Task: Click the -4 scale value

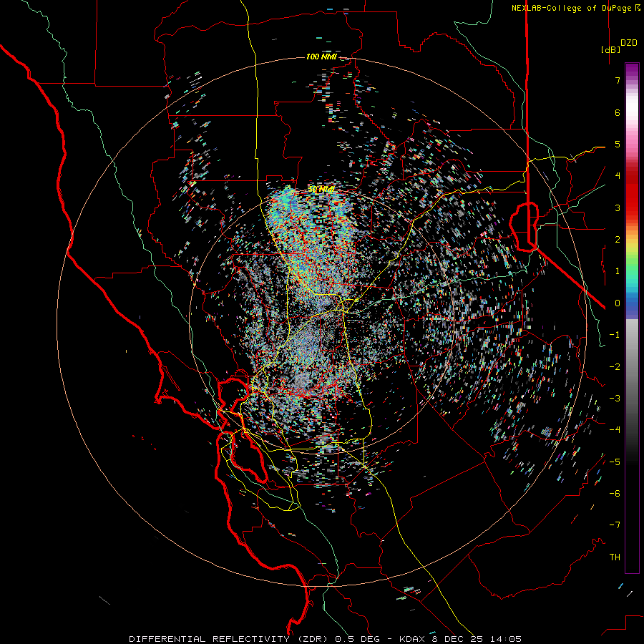Action: pyautogui.click(x=615, y=430)
